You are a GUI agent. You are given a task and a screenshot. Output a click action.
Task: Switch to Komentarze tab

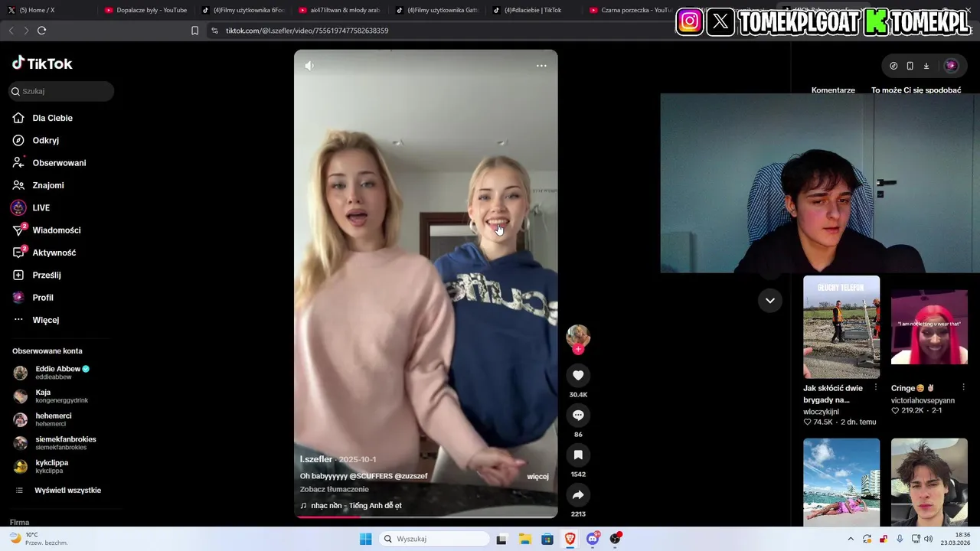[x=833, y=90]
